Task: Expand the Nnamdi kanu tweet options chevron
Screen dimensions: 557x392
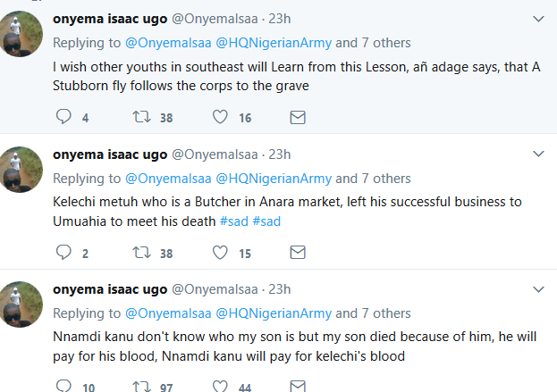Action: tap(538, 289)
